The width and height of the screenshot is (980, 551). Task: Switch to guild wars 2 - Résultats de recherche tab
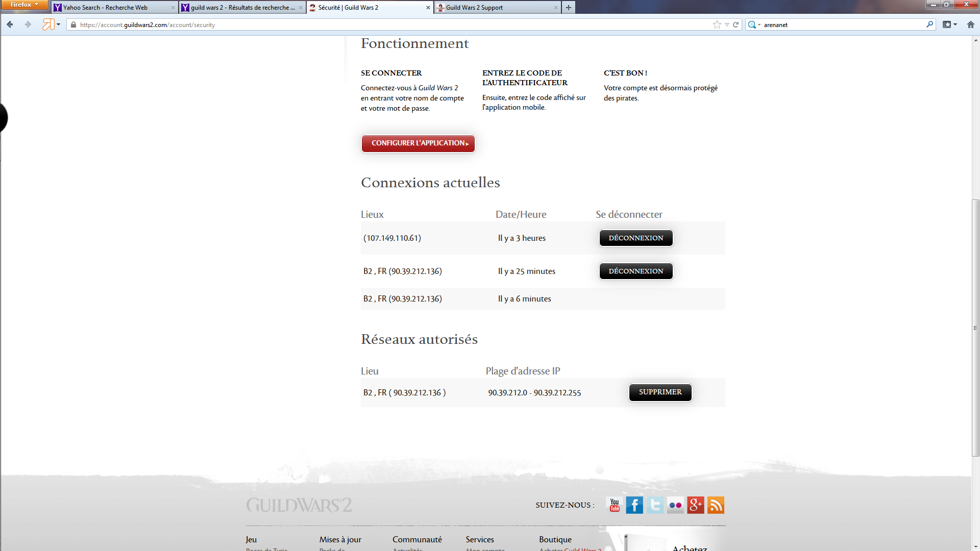[243, 8]
